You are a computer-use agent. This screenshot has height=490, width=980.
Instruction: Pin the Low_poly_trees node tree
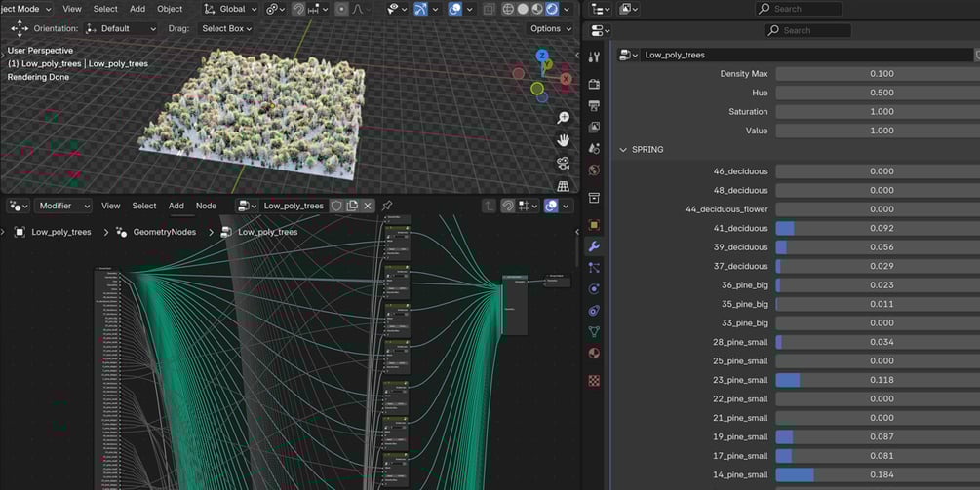387,206
